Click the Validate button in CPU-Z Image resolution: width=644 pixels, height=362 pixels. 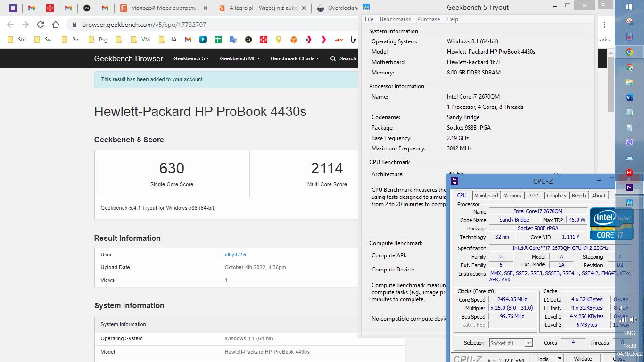pos(583,359)
